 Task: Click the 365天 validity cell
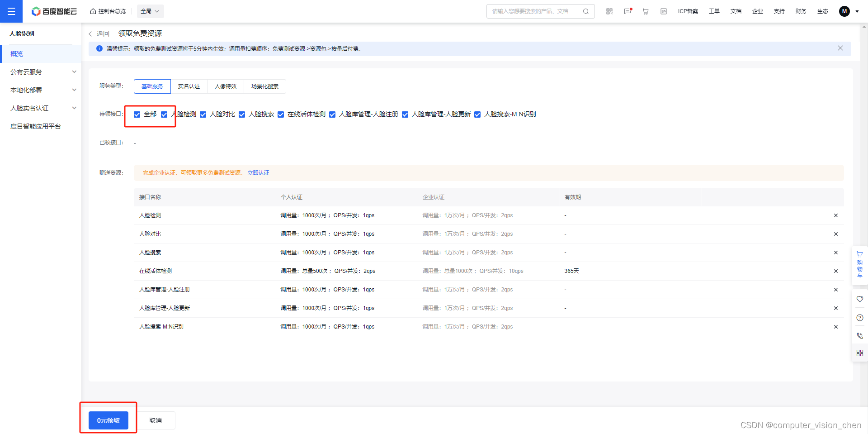coord(572,271)
